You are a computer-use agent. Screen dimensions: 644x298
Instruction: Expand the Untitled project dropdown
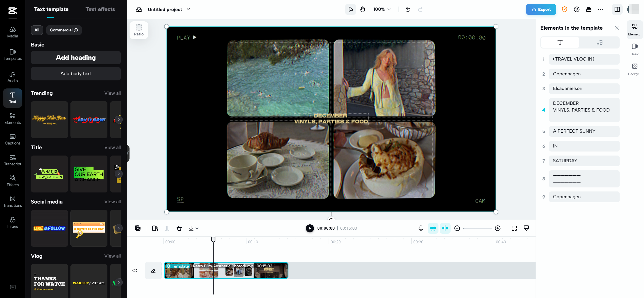click(188, 9)
